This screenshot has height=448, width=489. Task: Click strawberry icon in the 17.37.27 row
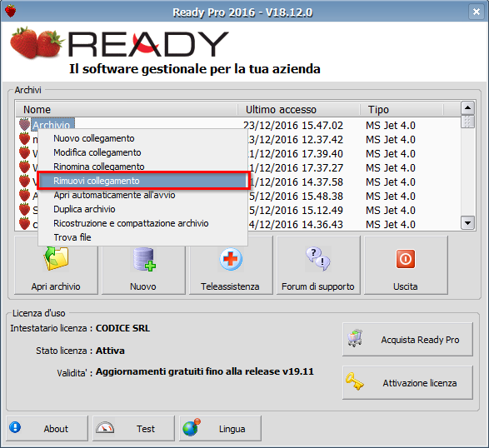tap(24, 167)
